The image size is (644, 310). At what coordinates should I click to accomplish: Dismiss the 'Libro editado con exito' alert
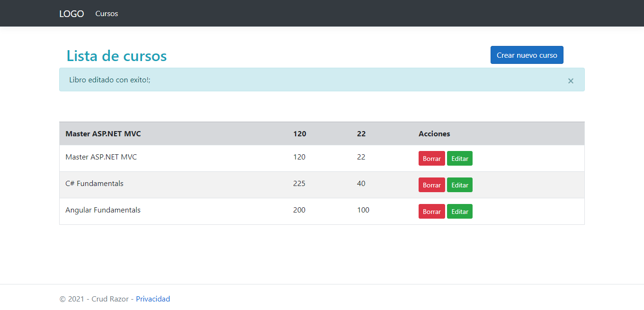click(571, 81)
